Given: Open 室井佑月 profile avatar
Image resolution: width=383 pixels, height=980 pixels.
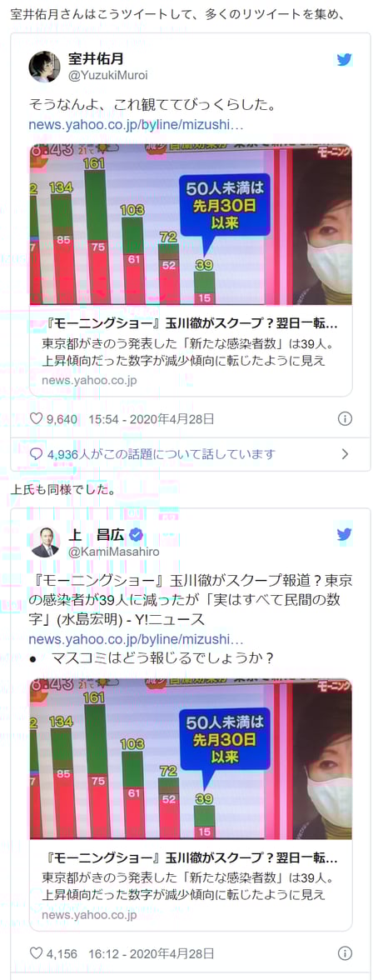Looking at the screenshot, I should tap(45, 67).
